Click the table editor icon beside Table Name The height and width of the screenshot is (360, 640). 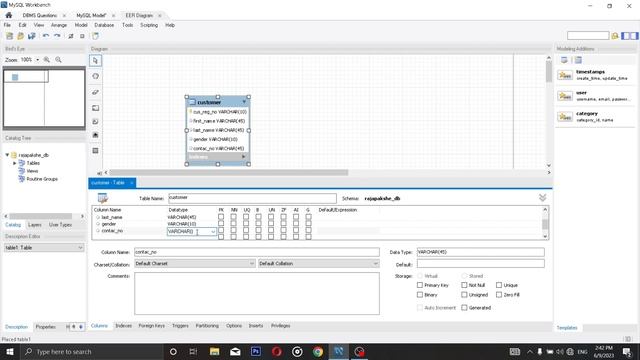click(x=103, y=198)
